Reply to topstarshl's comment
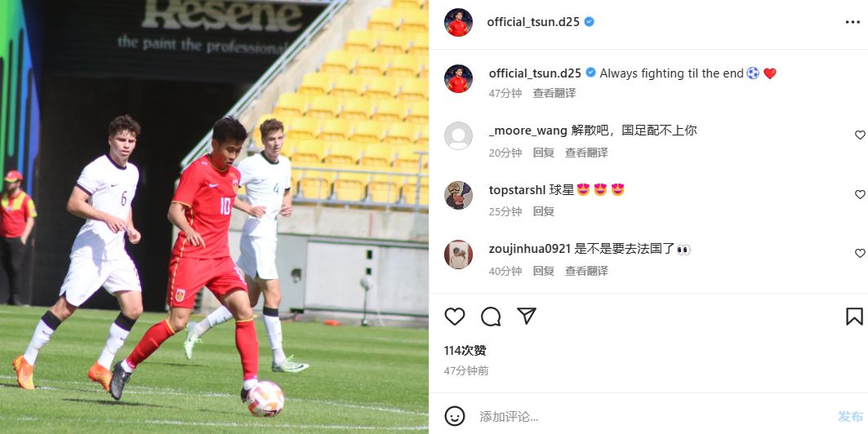The image size is (868, 434). (x=544, y=211)
